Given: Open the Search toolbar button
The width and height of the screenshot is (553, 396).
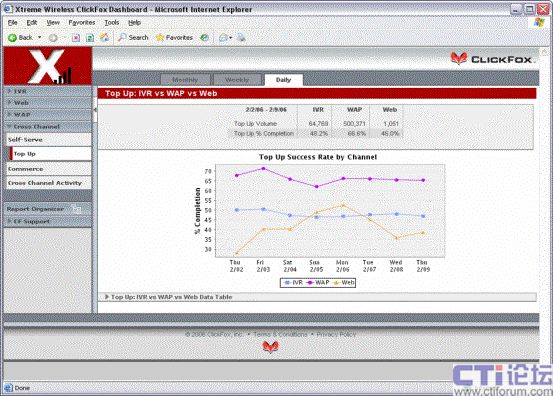Looking at the screenshot, I should [133, 37].
